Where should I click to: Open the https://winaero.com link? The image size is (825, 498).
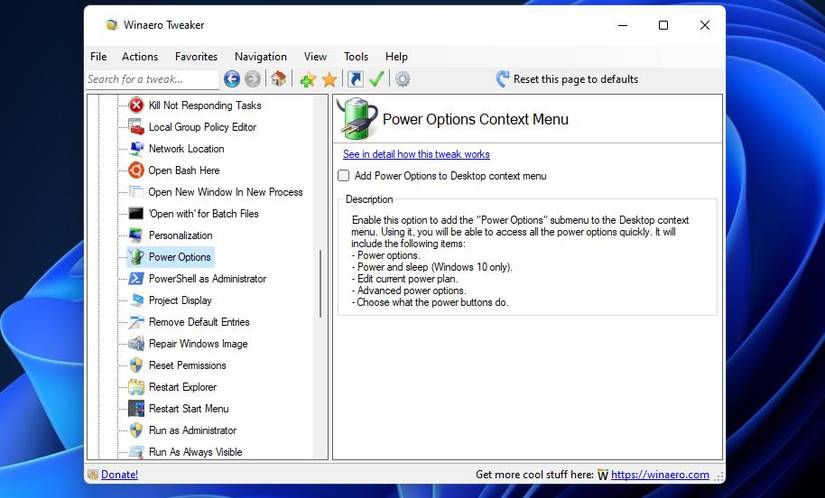click(660, 474)
